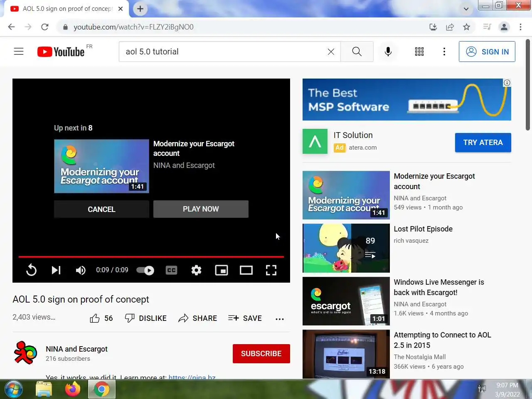Open the https://nina.bz description link
Viewport: 532px width, 399px height.
click(192, 377)
